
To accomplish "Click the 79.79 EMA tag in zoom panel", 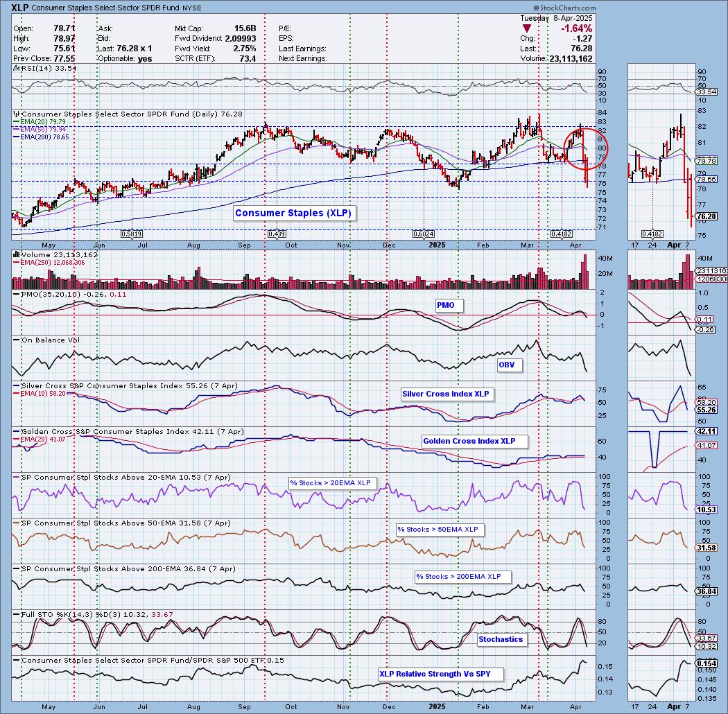I will point(707,161).
